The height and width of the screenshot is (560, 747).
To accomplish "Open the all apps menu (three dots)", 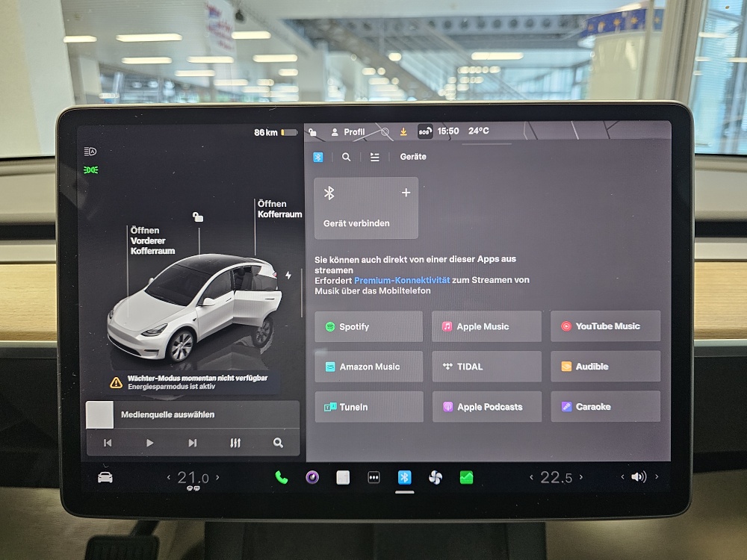I will tap(374, 477).
